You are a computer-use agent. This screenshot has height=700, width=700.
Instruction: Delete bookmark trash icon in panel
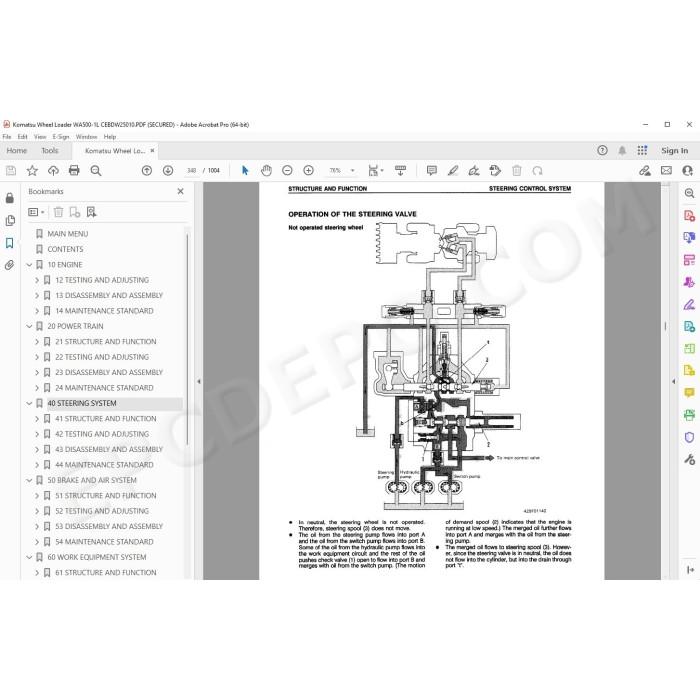(x=58, y=212)
